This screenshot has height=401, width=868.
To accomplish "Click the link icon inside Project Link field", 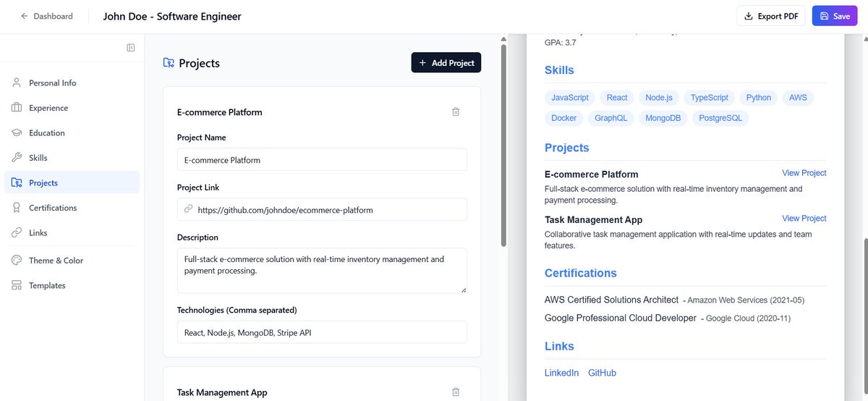I will [x=188, y=209].
